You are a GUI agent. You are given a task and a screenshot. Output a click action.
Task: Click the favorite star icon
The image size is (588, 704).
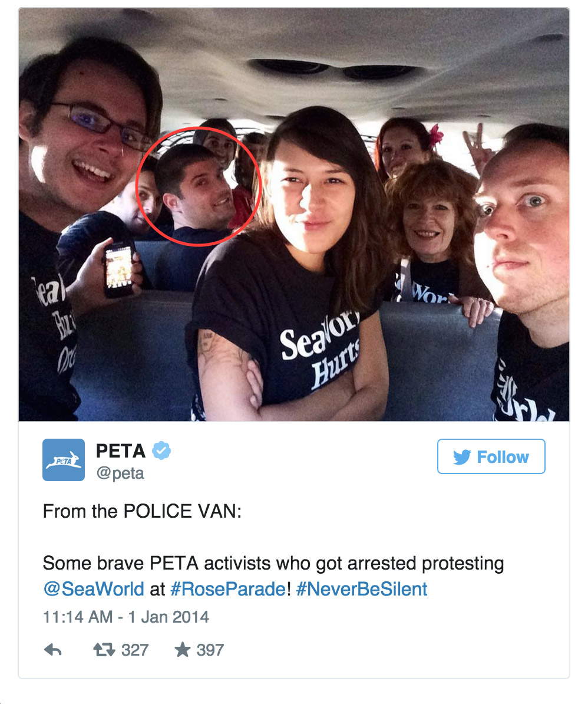pos(182,649)
